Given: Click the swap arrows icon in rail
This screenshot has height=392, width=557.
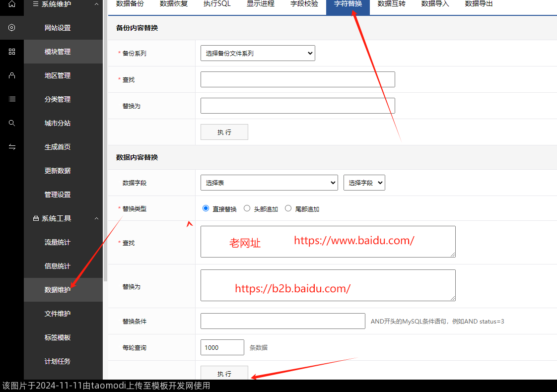Looking at the screenshot, I should pos(12,147).
